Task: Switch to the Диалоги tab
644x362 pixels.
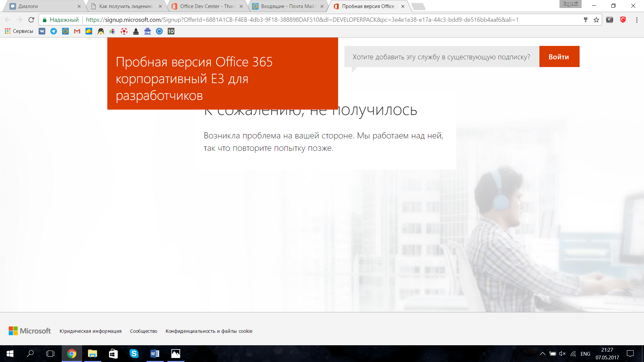Action: click(44, 6)
